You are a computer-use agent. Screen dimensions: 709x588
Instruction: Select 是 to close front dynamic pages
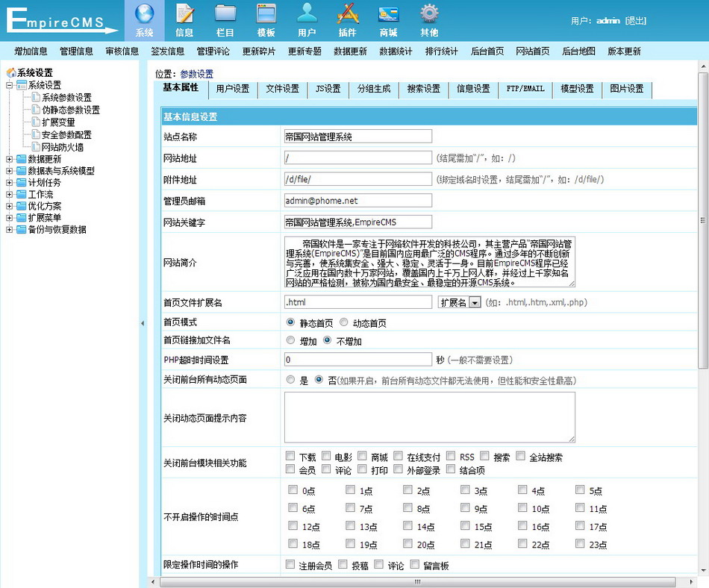tap(291, 380)
